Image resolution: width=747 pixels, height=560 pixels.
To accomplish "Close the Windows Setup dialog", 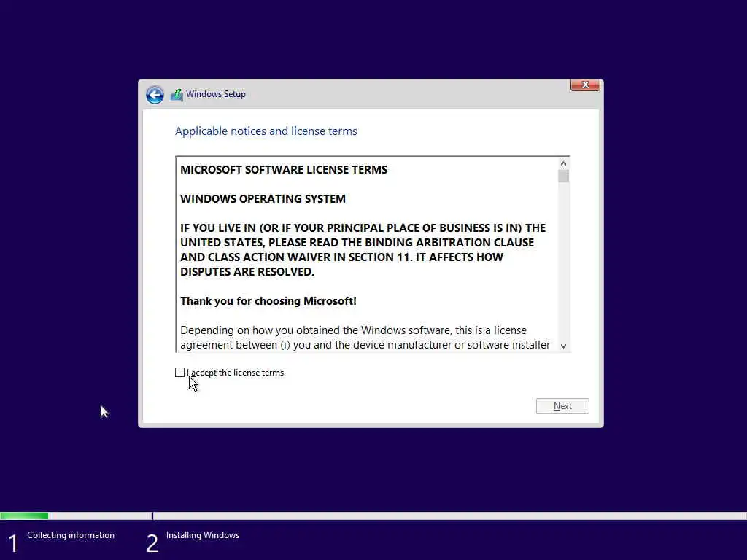I will (x=585, y=85).
